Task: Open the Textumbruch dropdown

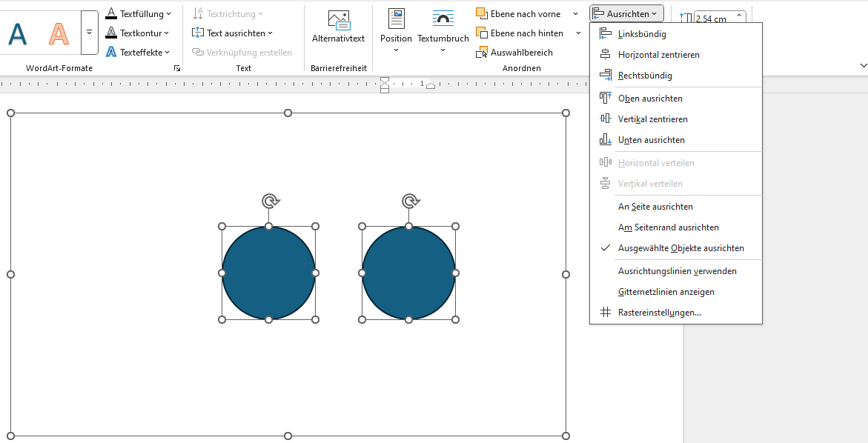Action: pyautogui.click(x=443, y=32)
